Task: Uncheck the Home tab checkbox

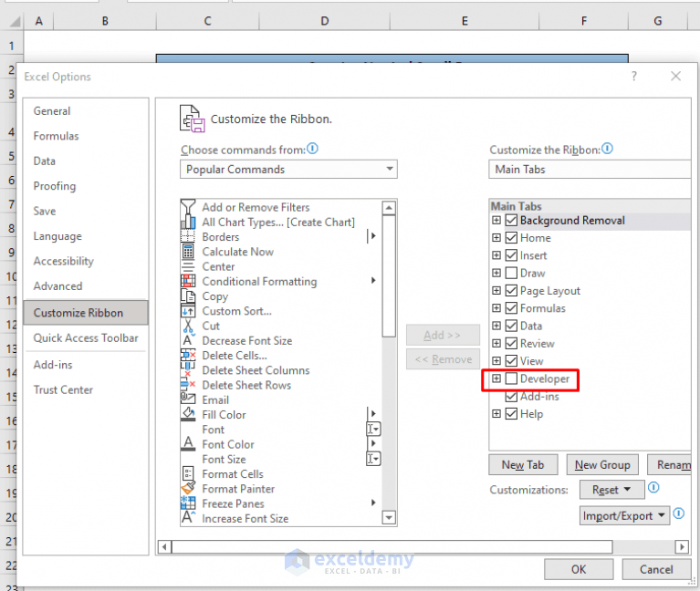Action: click(511, 238)
